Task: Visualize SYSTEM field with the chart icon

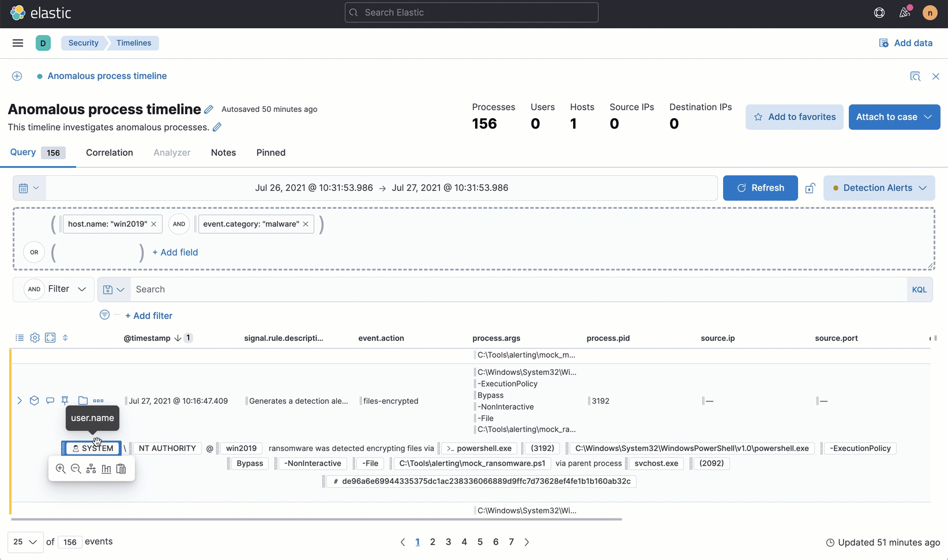Action: 106,469
